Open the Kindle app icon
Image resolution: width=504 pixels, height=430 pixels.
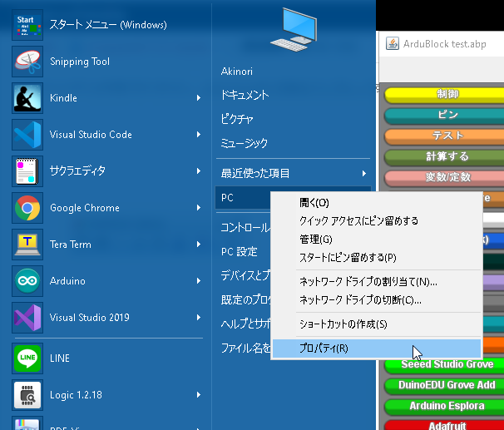(27, 98)
